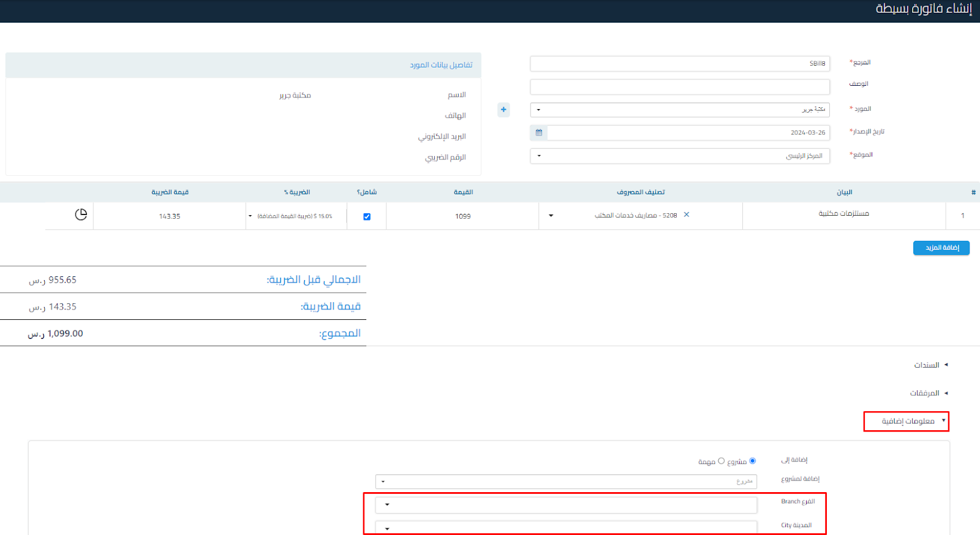Click the supplier name مكتبة جرير in details
Viewport: 980px width, 535px height.
pos(295,96)
